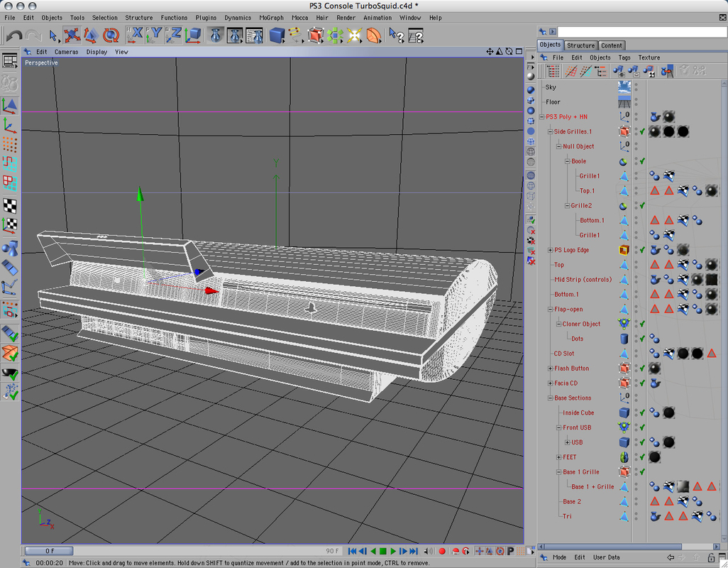The height and width of the screenshot is (568, 728).
Task: Expand the PS Logo Edge group
Action: pos(550,250)
